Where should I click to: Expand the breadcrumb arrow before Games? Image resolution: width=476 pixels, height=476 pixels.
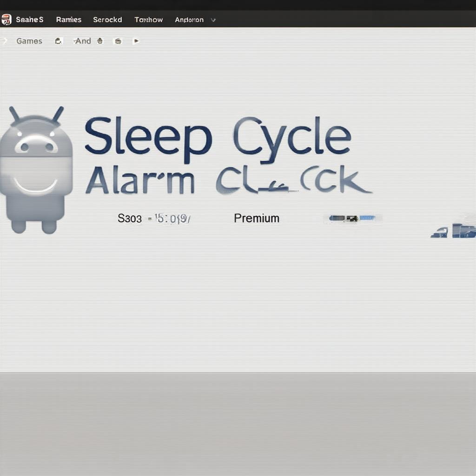click(5, 41)
